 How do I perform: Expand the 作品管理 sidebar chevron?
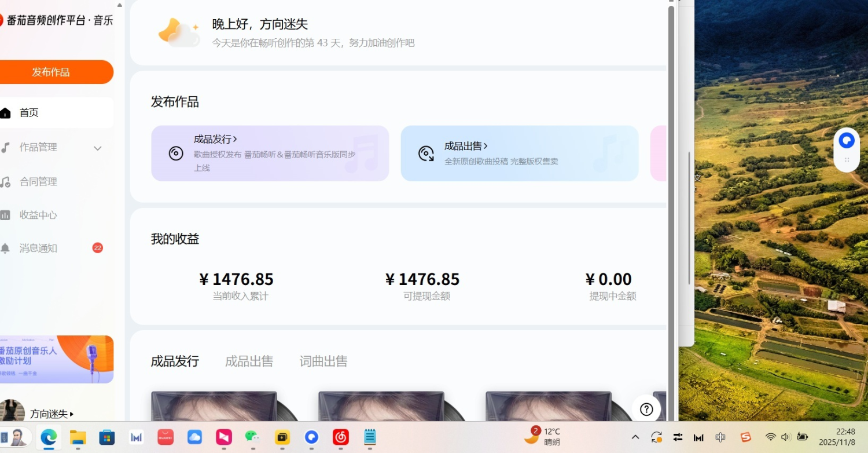click(98, 148)
